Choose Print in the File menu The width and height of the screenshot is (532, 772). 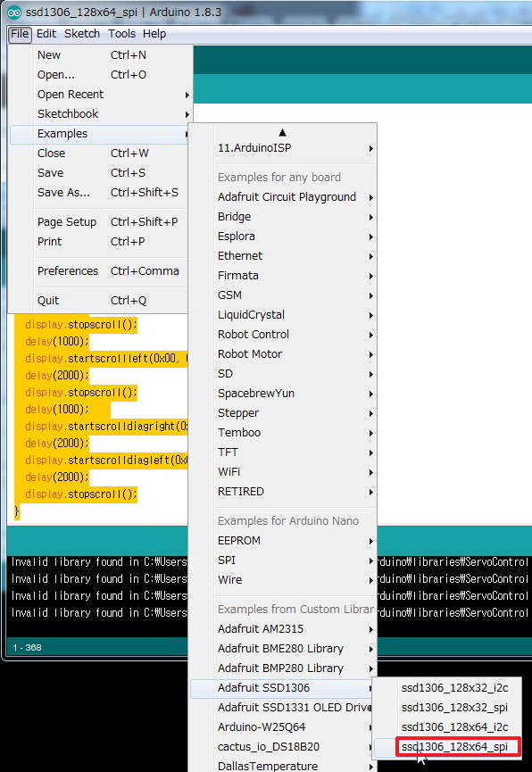pyautogui.click(x=101, y=242)
